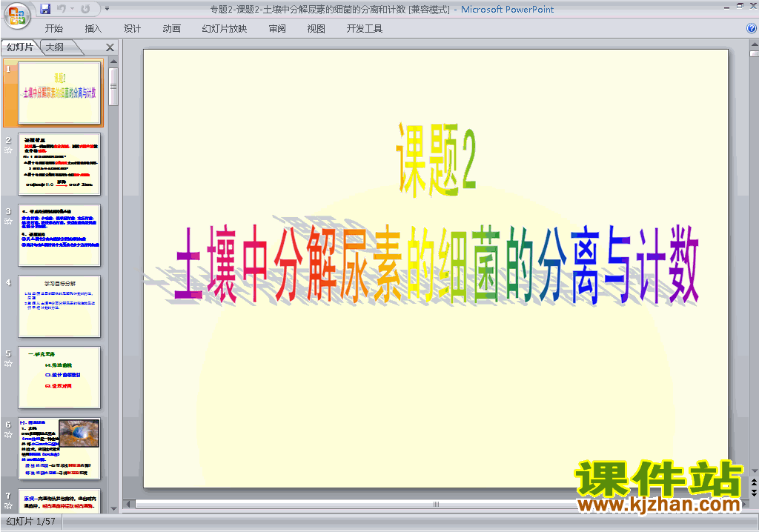
Task: Go to previous slide double-arrow button
Action: click(x=754, y=482)
